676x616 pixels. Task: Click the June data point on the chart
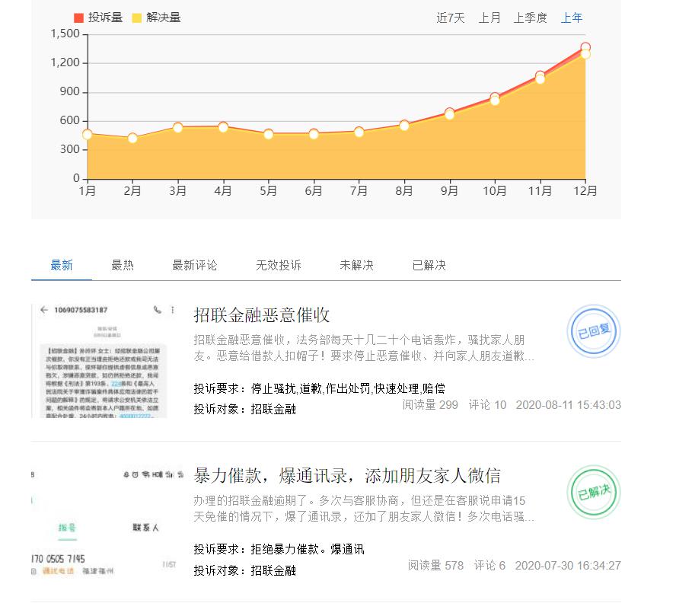click(314, 134)
